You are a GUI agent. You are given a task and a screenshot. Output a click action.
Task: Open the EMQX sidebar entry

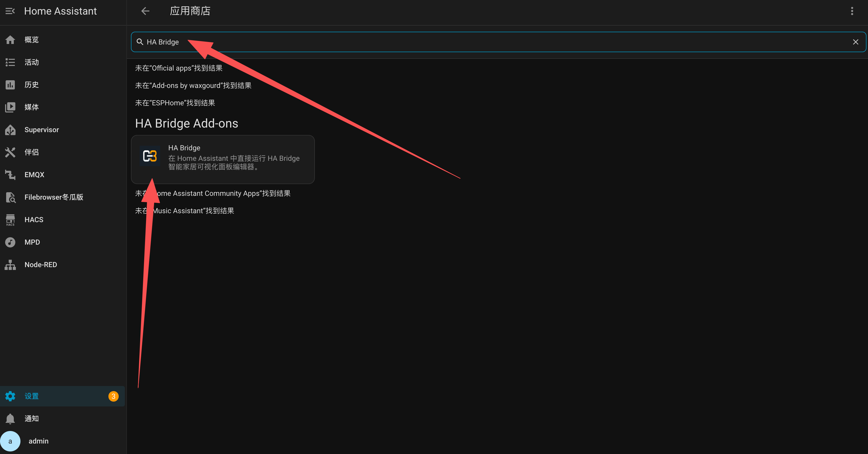tap(63, 175)
